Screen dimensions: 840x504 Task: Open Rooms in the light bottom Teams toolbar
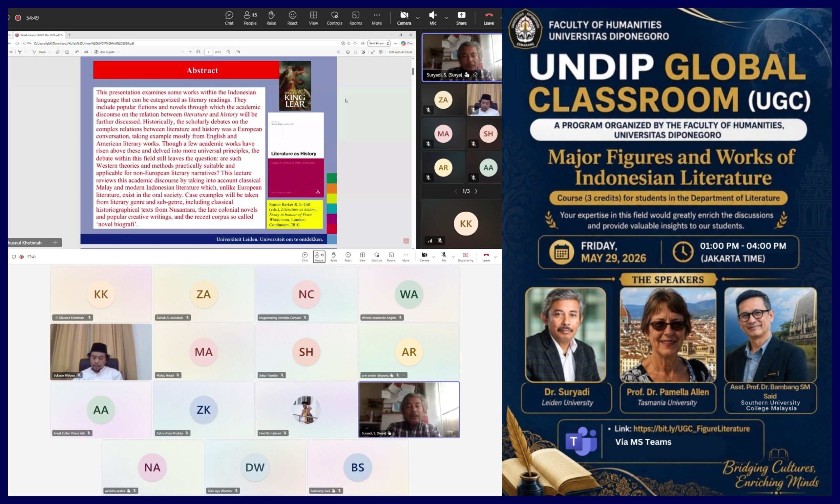(391, 257)
